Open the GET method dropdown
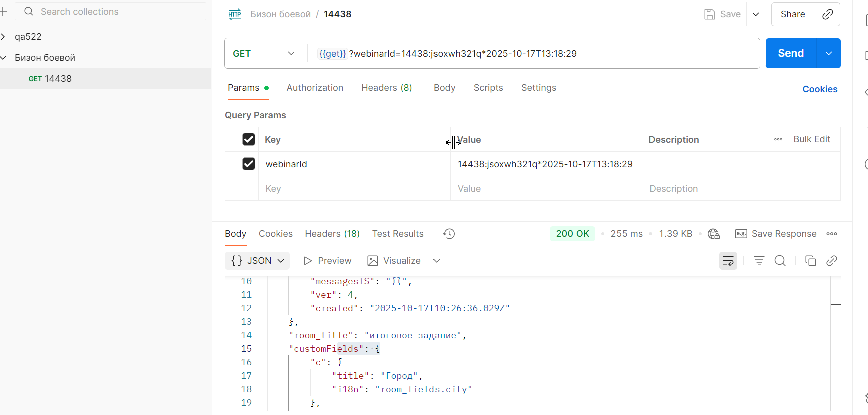The image size is (868, 415). tap(264, 54)
